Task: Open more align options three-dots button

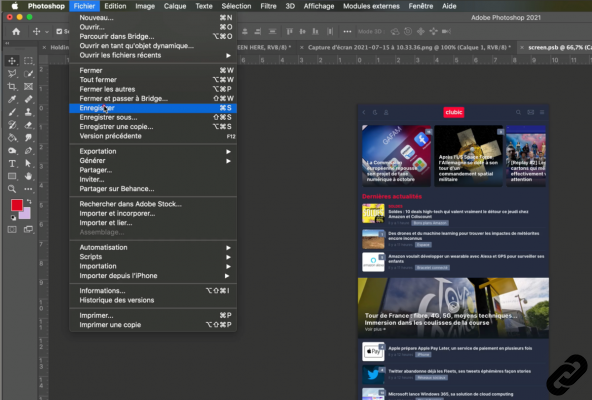Action: (347, 32)
